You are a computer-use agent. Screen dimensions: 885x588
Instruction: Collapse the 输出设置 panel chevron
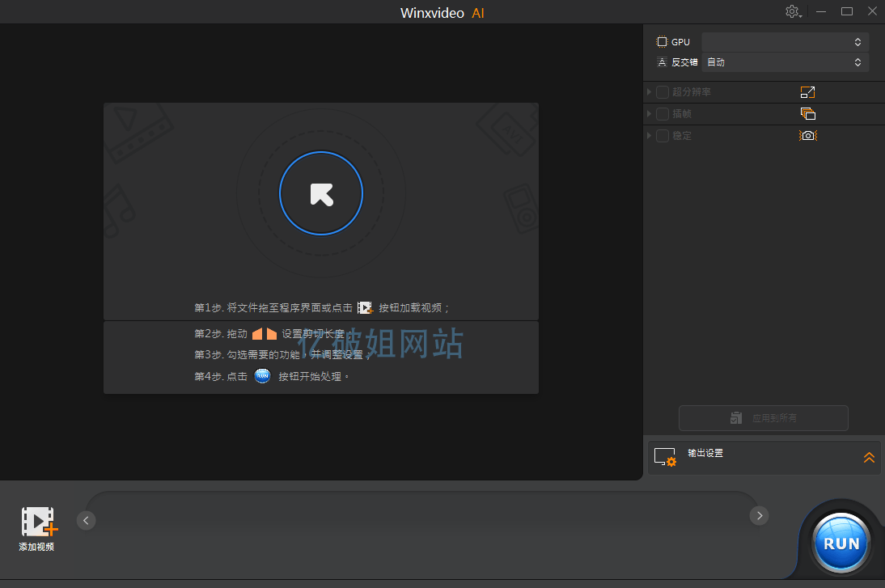[869, 457]
